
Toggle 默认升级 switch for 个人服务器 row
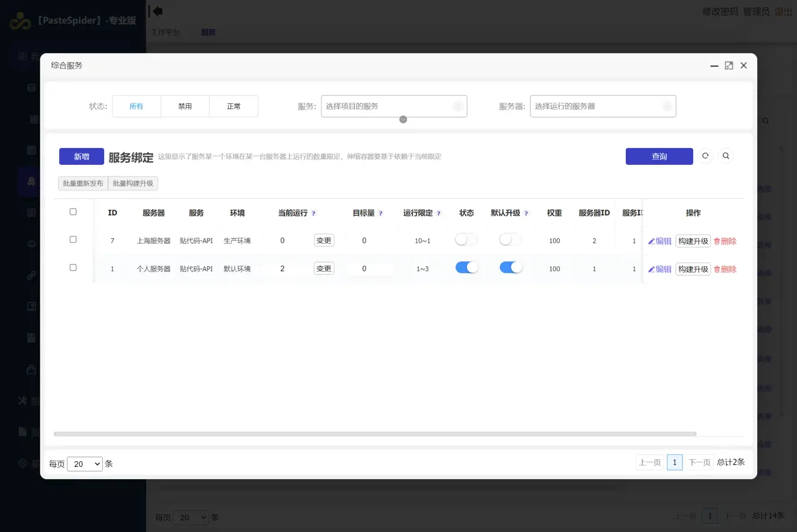point(511,268)
